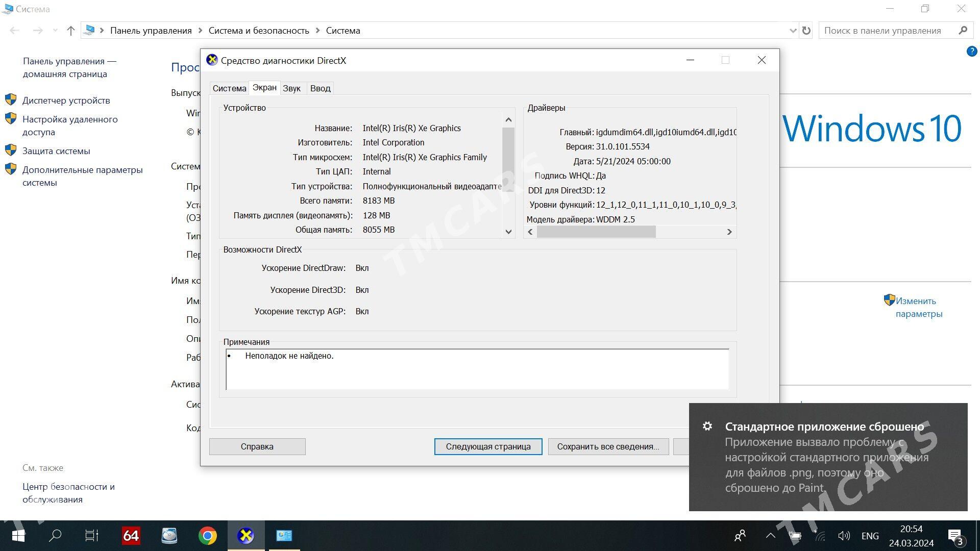The height and width of the screenshot is (551, 980).
Task: Show hidden tray icons chevron
Action: tap(771, 536)
